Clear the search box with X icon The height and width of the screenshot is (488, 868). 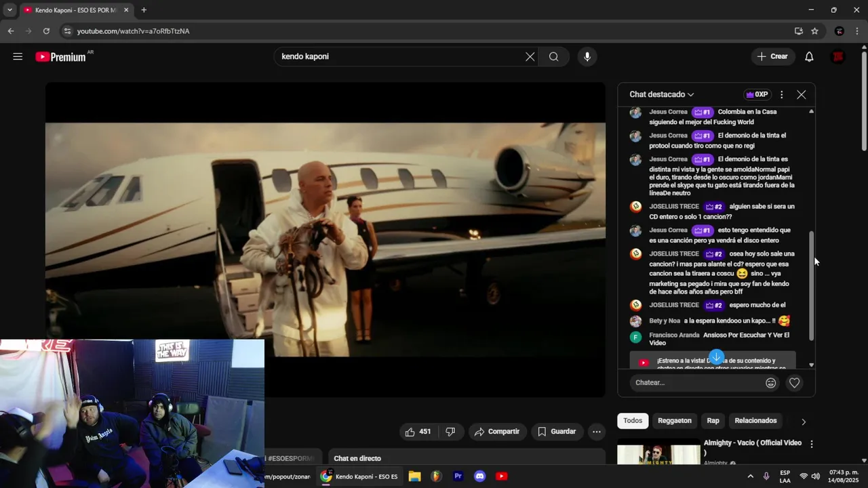[530, 57]
